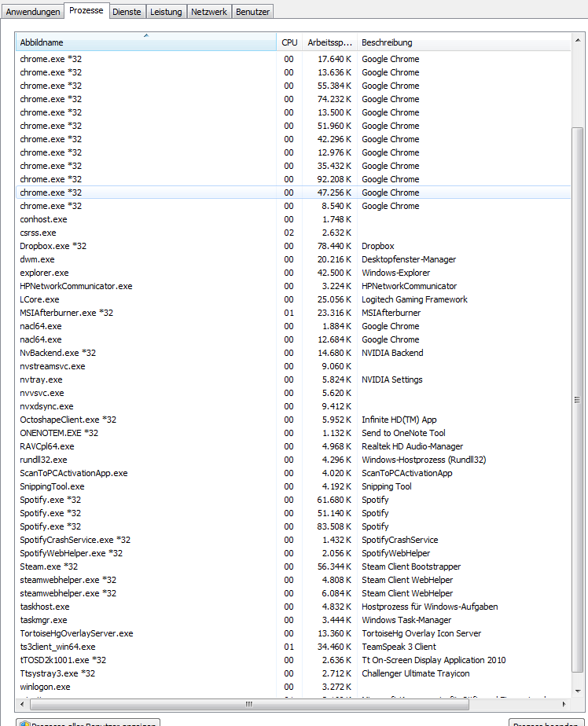The width and height of the screenshot is (588, 726).
Task: Click the Realtek HD Audio-Manager description
Action: (413, 447)
